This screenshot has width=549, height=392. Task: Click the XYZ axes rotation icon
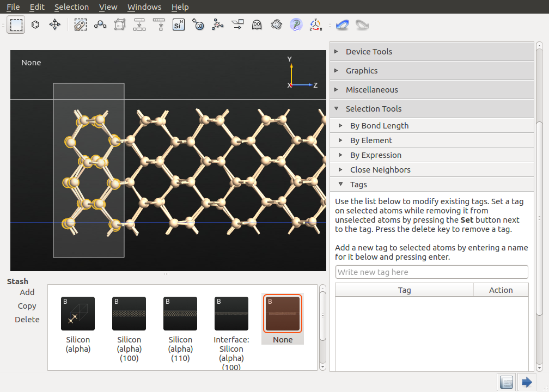point(316,25)
